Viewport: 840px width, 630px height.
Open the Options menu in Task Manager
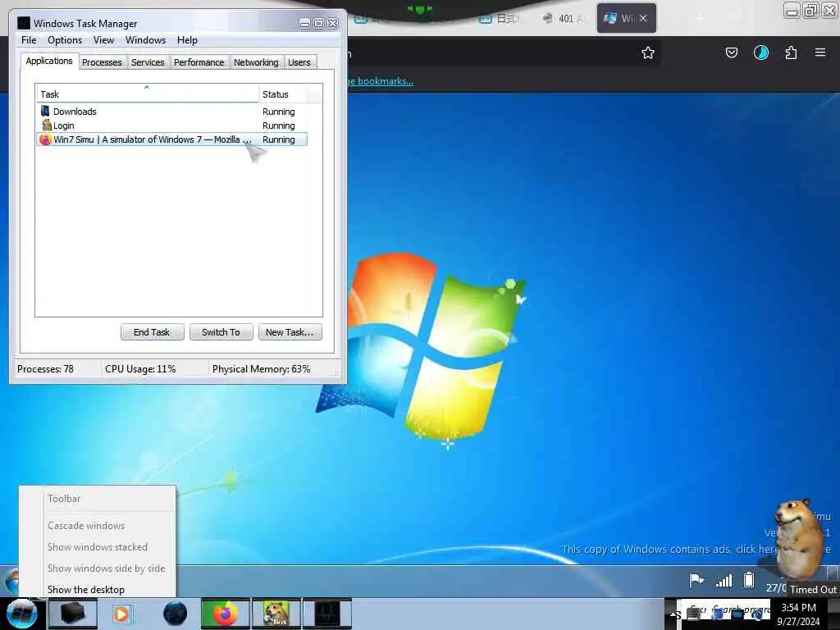coord(65,40)
